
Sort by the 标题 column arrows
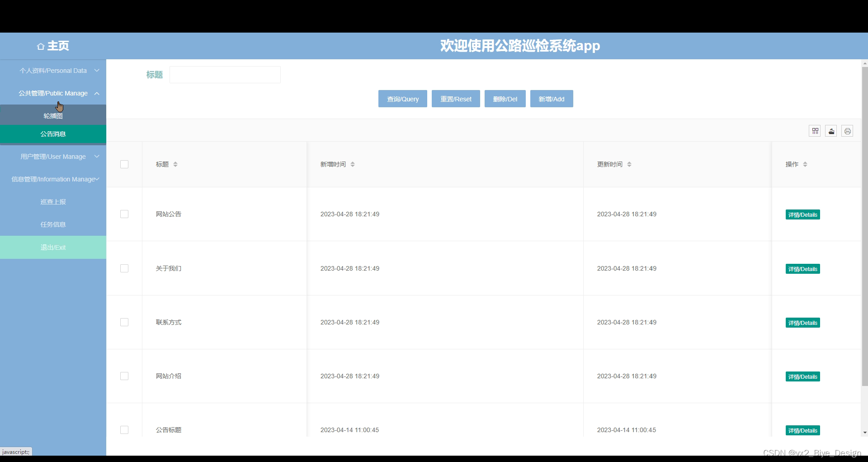pos(175,164)
